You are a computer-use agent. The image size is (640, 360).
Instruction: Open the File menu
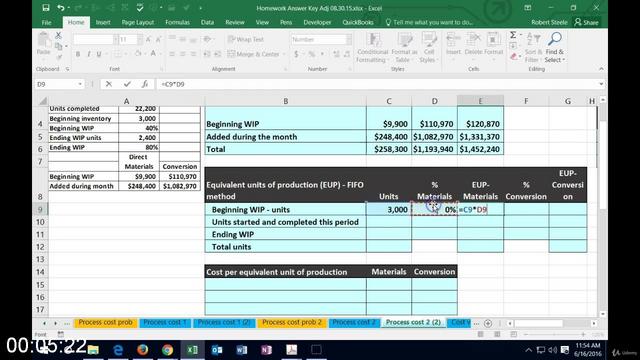(x=47, y=22)
